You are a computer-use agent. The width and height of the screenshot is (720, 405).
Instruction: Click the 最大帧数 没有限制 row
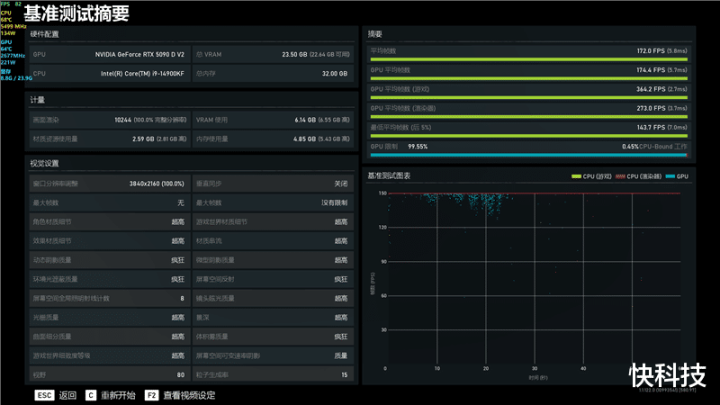point(272,203)
